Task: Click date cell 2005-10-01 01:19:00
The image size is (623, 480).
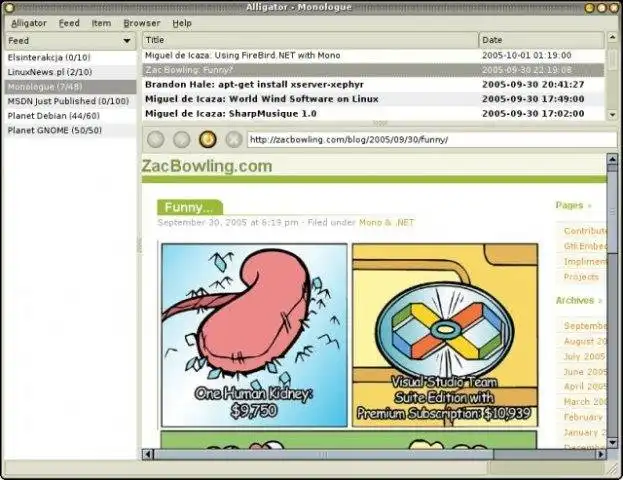Action: click(527, 55)
